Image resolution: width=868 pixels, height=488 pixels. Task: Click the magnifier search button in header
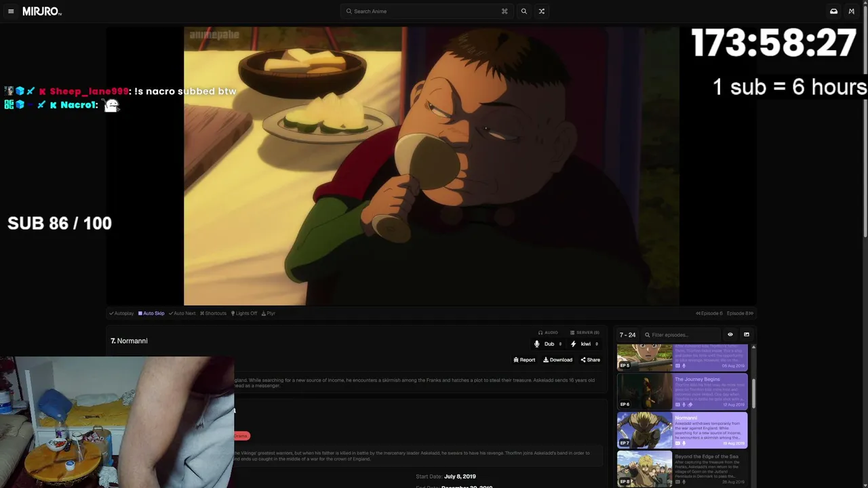tap(524, 12)
